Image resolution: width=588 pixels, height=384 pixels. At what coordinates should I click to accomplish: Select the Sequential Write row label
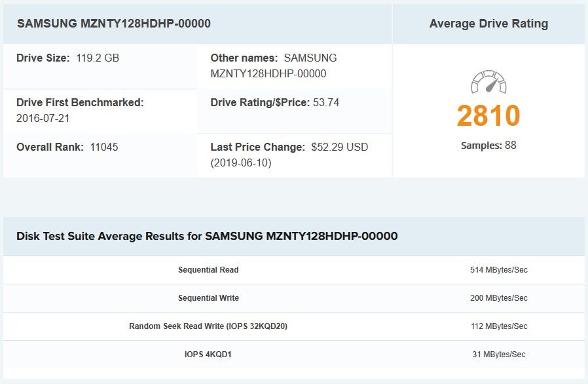point(208,298)
